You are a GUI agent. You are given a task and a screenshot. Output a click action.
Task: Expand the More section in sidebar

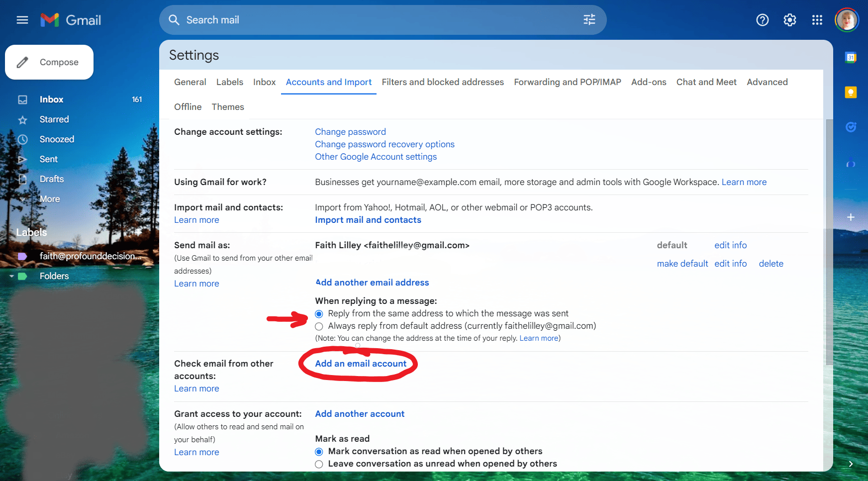[49, 199]
